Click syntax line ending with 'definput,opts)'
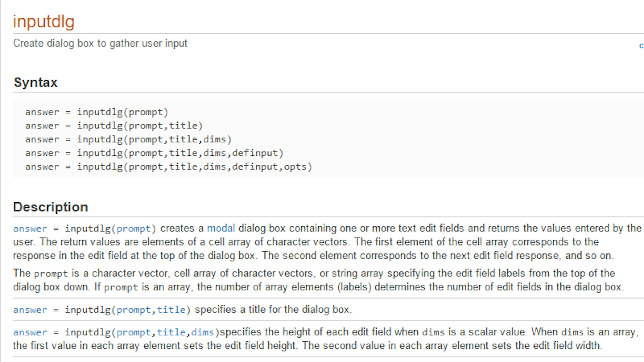The image size is (644, 362). tap(169, 167)
